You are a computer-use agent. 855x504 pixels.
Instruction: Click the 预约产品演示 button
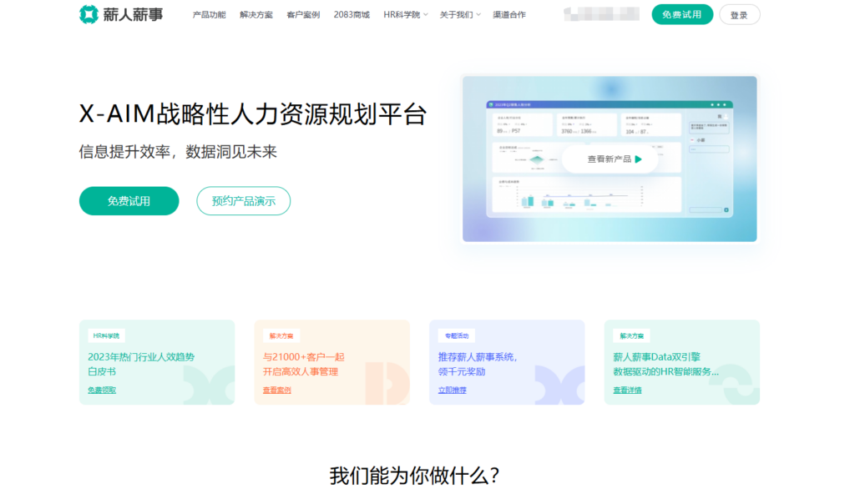tap(243, 201)
